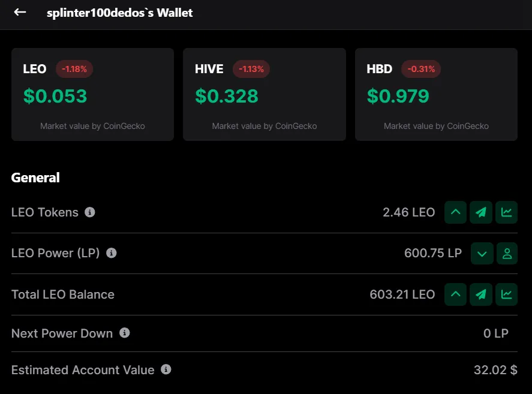Select the HBD price card
Image resolution: width=532 pixels, height=394 pixels.
pos(436,94)
